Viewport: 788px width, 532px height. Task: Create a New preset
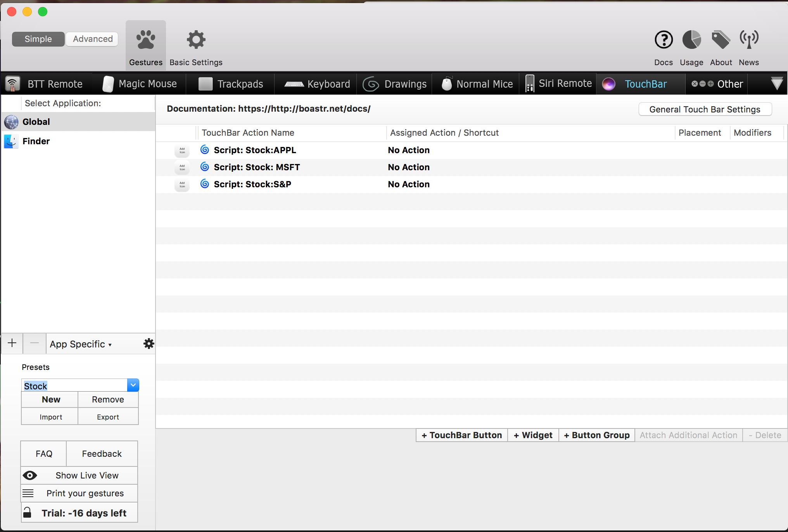tap(50, 399)
